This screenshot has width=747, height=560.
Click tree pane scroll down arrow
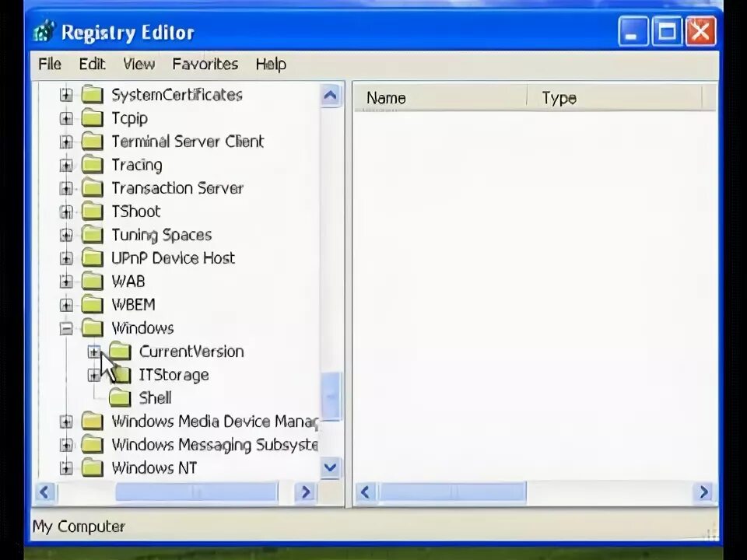[330, 467]
